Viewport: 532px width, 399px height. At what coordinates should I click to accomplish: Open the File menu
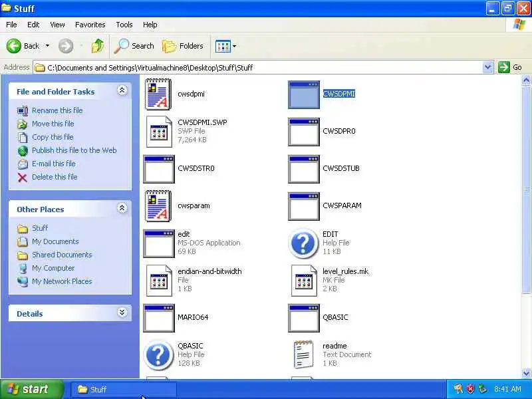click(x=11, y=25)
